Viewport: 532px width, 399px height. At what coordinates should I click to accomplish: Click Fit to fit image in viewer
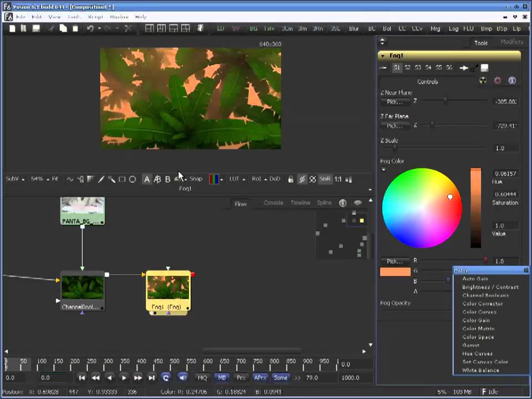coord(55,179)
